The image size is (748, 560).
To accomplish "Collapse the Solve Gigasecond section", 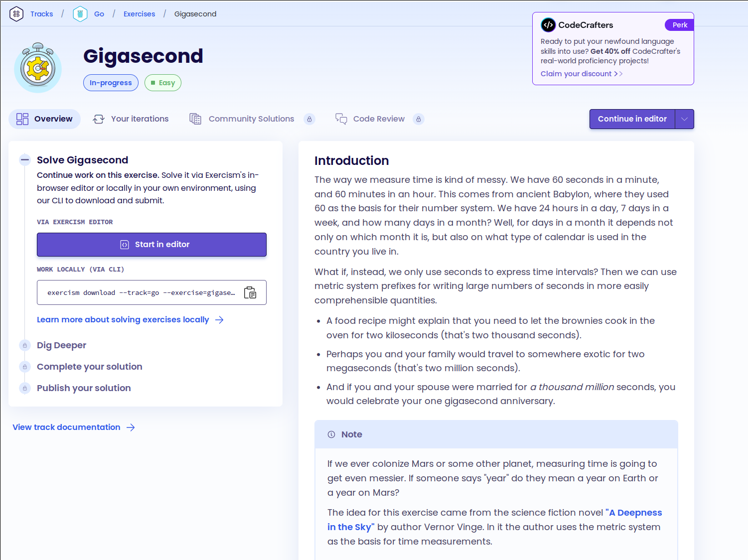I will [24, 159].
